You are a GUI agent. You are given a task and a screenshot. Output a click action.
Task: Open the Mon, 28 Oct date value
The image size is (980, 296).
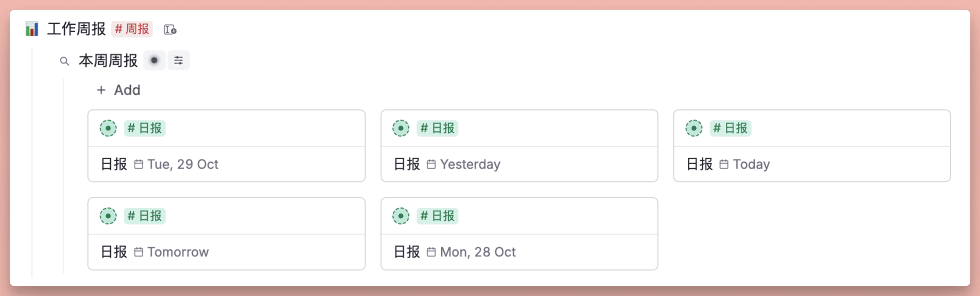tap(477, 252)
